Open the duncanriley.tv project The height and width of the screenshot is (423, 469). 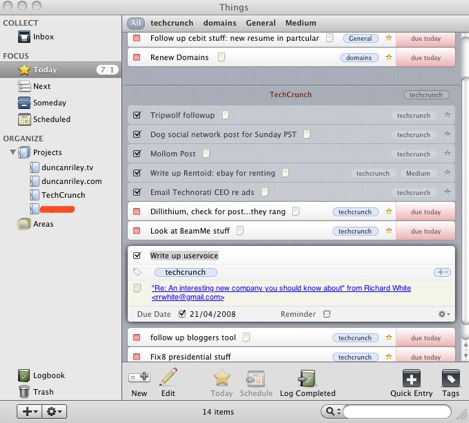coord(62,167)
